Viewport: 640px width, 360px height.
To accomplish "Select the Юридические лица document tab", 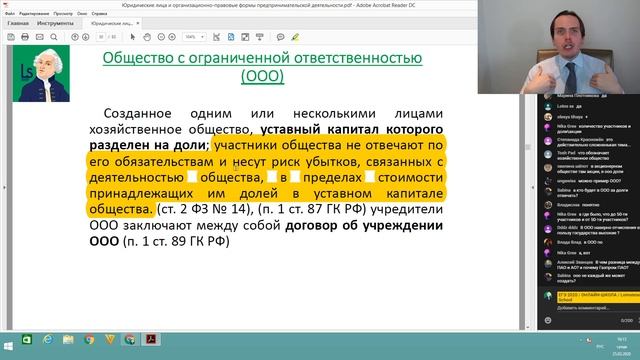I will (x=111, y=23).
